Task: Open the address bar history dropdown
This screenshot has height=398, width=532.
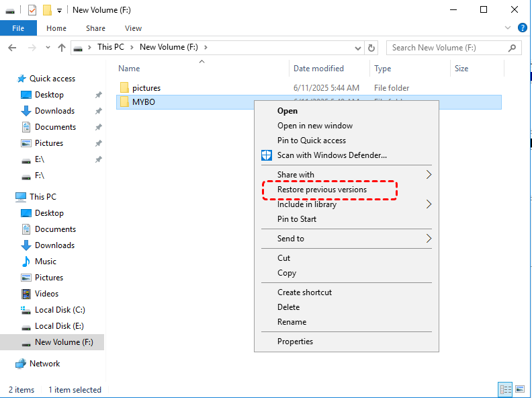Action: (x=359, y=48)
